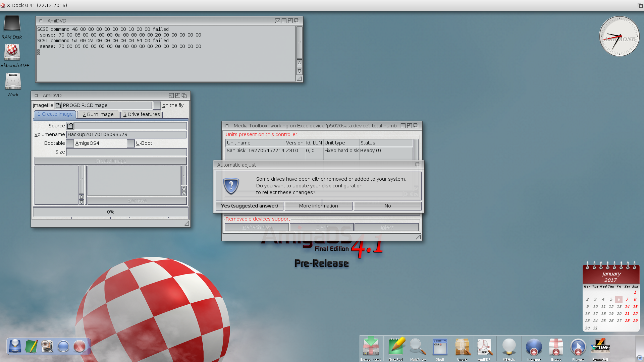Enable the on the fly checkbox
This screenshot has width=644, height=362.
tap(157, 106)
